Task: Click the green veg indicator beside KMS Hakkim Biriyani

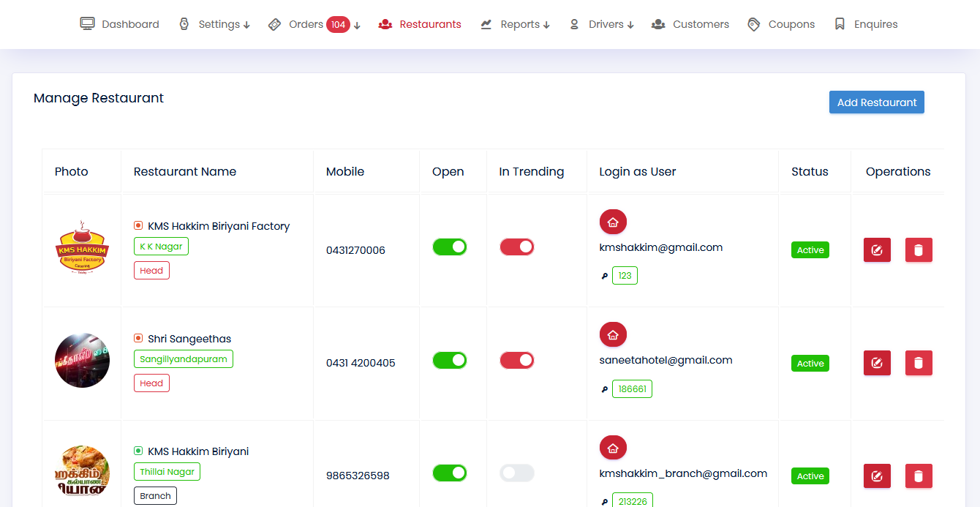Action: [x=138, y=451]
